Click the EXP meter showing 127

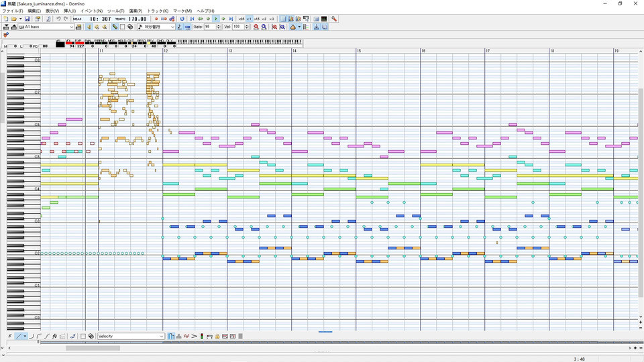tap(79, 44)
